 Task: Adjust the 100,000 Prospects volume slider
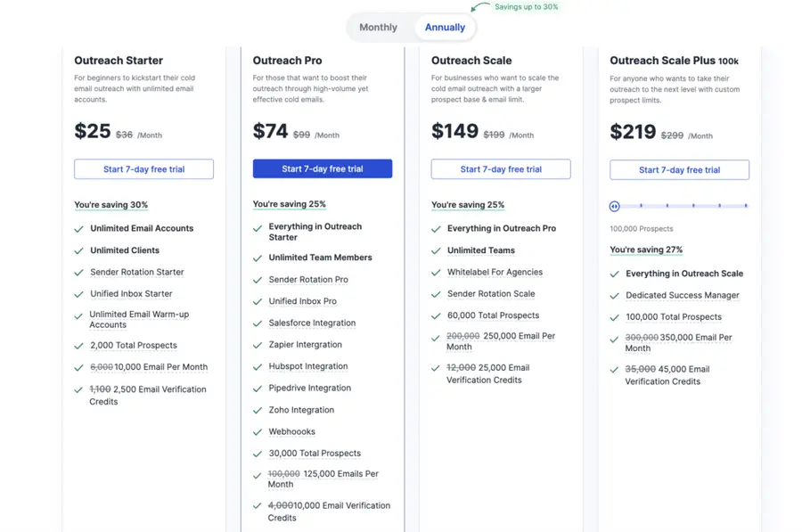click(x=614, y=206)
